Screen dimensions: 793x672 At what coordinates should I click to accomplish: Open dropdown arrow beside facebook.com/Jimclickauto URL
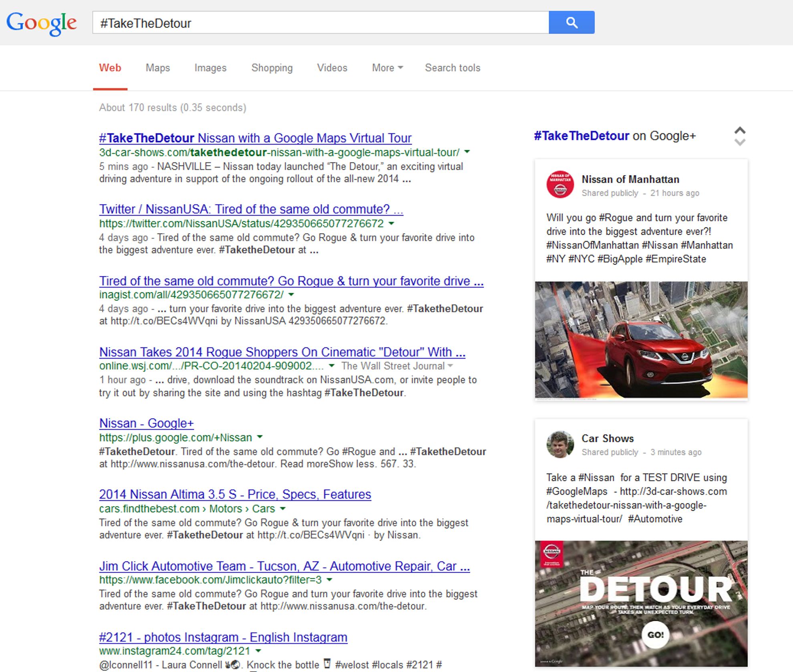(x=329, y=580)
